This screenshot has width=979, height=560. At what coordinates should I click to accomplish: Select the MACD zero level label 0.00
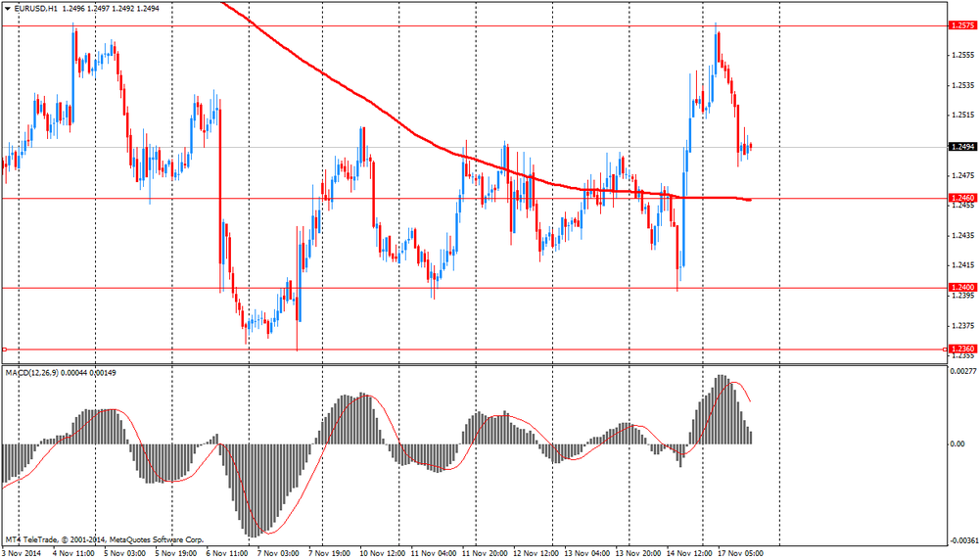tap(957, 443)
